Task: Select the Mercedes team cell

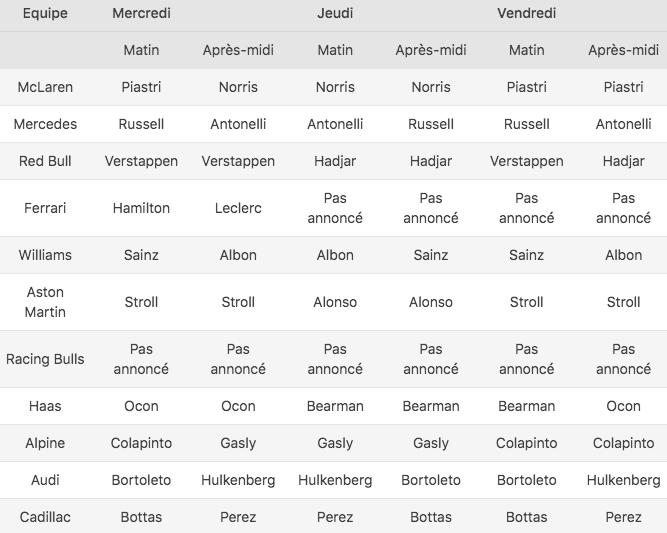Action: pyautogui.click(x=45, y=124)
